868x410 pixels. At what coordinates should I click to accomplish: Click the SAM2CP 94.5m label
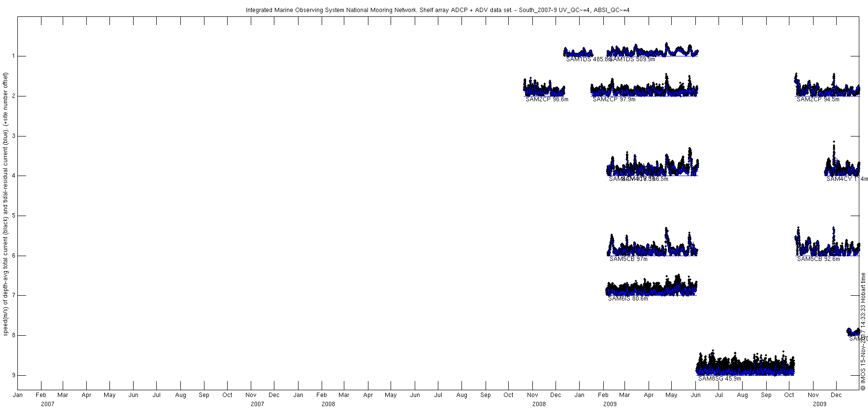(818, 99)
